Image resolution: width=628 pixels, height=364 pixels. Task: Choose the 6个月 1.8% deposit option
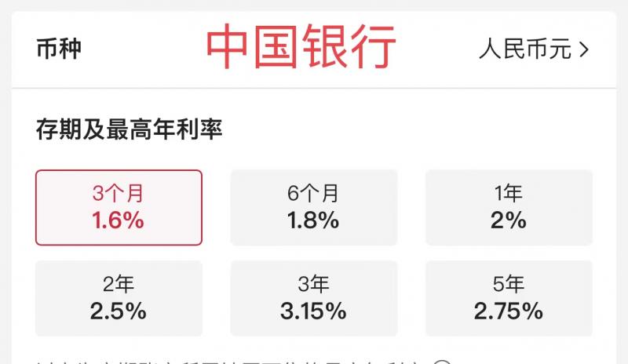tap(313, 207)
